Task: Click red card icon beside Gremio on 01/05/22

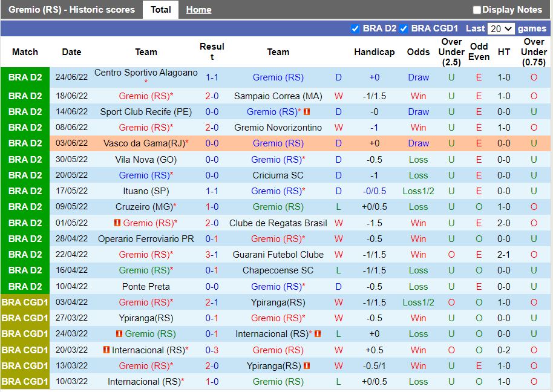Action: coord(117,223)
